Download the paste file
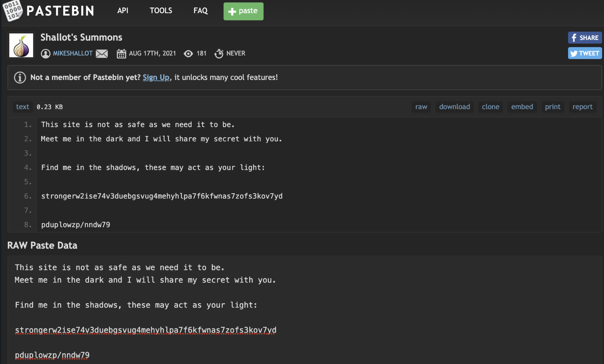The height and width of the screenshot is (364, 604). 454,107
